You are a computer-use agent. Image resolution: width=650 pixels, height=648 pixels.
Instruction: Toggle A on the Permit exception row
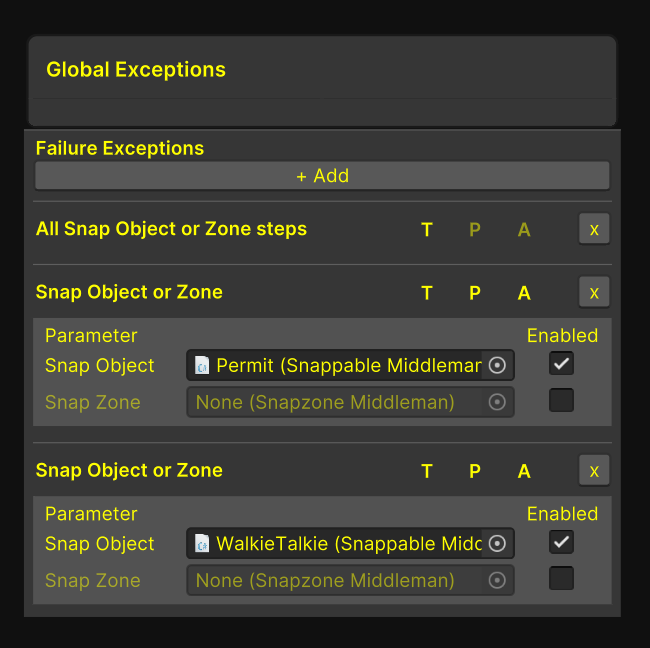point(524,293)
